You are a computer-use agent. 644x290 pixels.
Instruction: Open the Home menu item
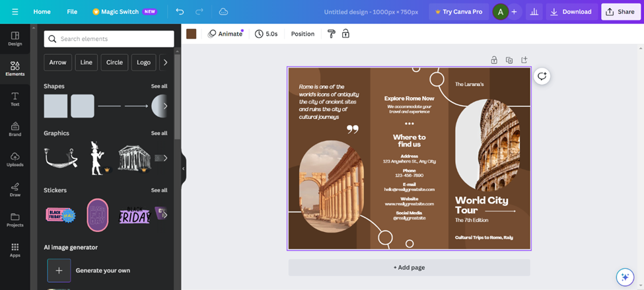tap(42, 12)
